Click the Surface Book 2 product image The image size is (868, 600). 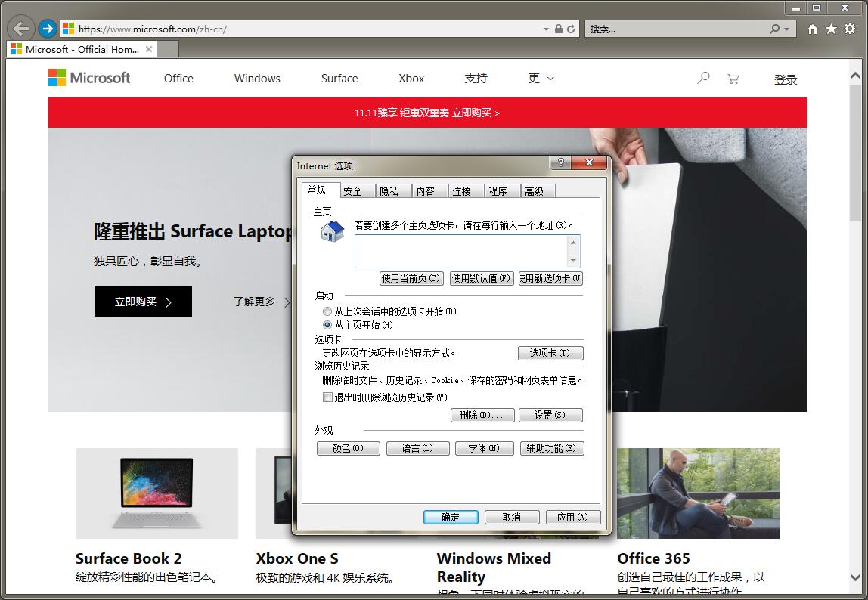(157, 493)
